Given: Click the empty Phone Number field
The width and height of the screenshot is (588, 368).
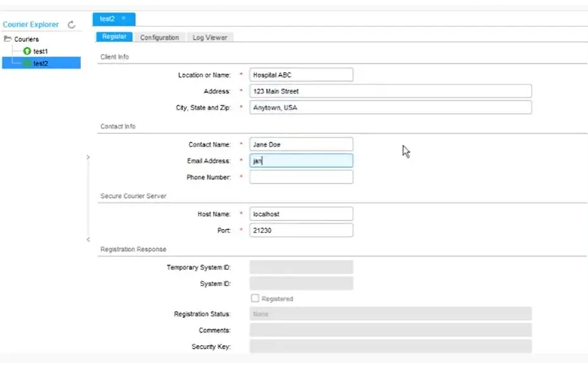Looking at the screenshot, I should pyautogui.click(x=301, y=177).
